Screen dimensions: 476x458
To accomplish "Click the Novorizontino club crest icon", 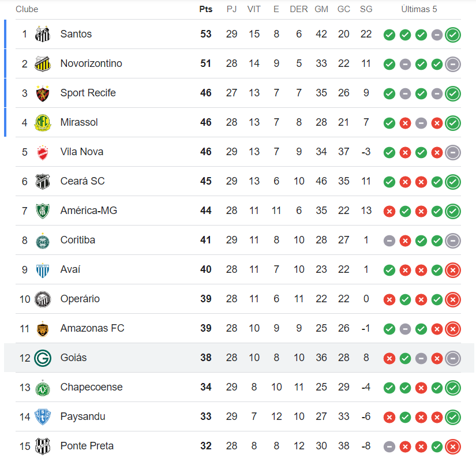I will (x=43, y=63).
